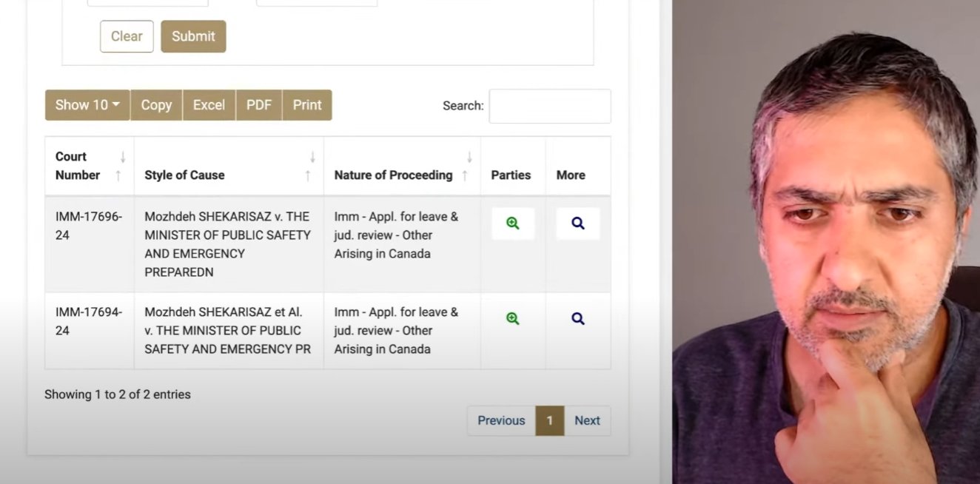The image size is (980, 484).
Task: Open Parties details for IMM-17696-24
Action: (513, 223)
